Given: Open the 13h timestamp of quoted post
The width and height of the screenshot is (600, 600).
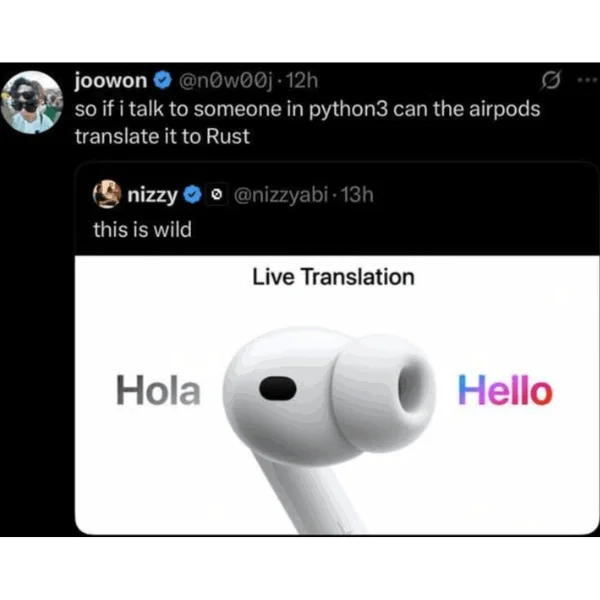Looking at the screenshot, I should click(357, 195).
